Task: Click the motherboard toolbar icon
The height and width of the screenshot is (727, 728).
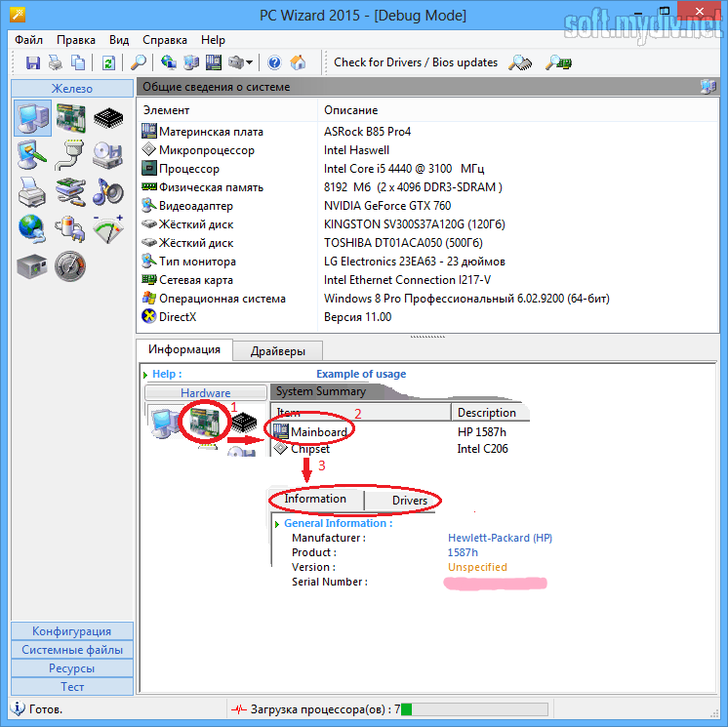Action: click(214, 62)
